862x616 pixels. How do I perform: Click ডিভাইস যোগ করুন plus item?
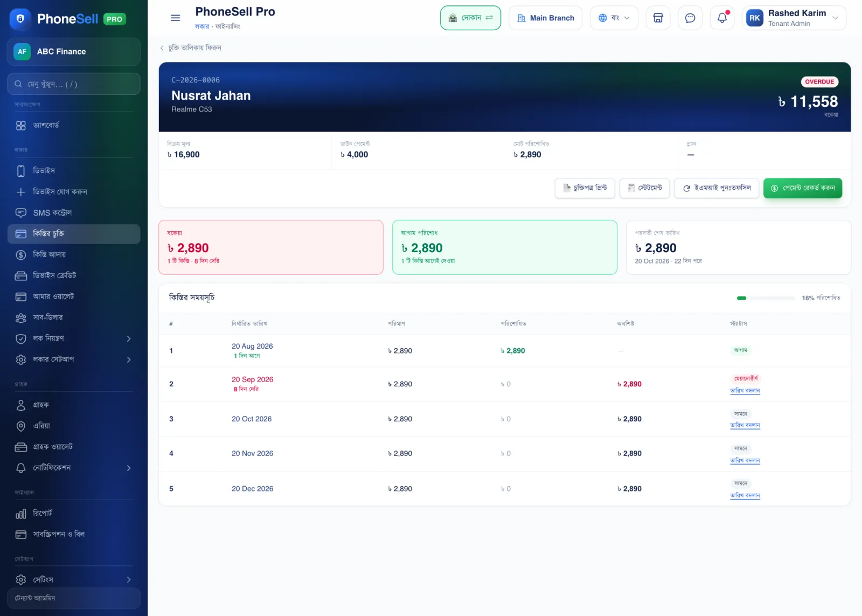point(74,192)
